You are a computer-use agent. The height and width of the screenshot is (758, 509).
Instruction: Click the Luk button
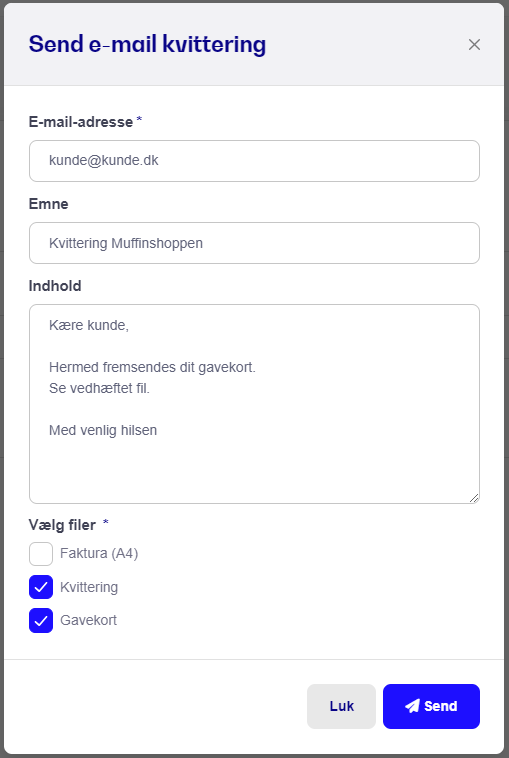click(341, 706)
